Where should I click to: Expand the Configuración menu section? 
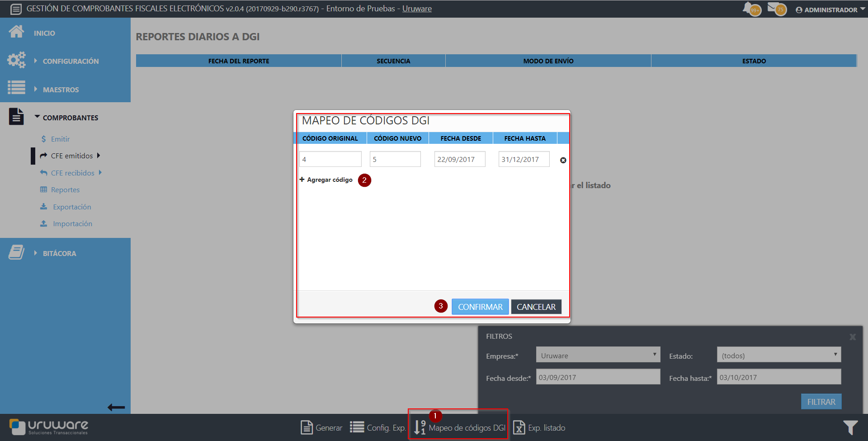pos(70,61)
